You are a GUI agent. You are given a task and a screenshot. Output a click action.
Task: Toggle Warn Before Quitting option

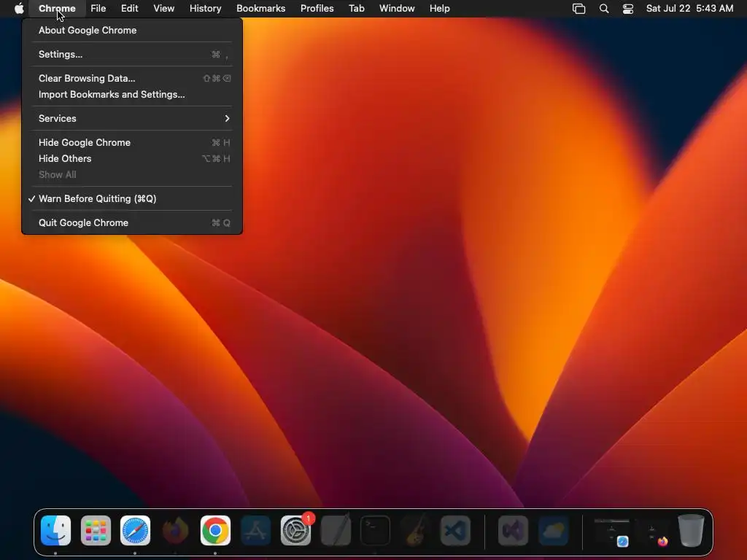pyautogui.click(x=132, y=198)
